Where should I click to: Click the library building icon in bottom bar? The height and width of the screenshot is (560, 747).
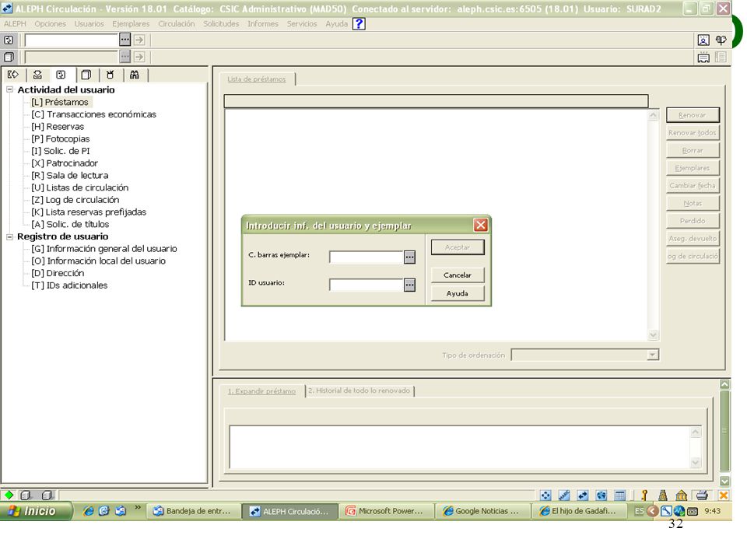click(682, 495)
